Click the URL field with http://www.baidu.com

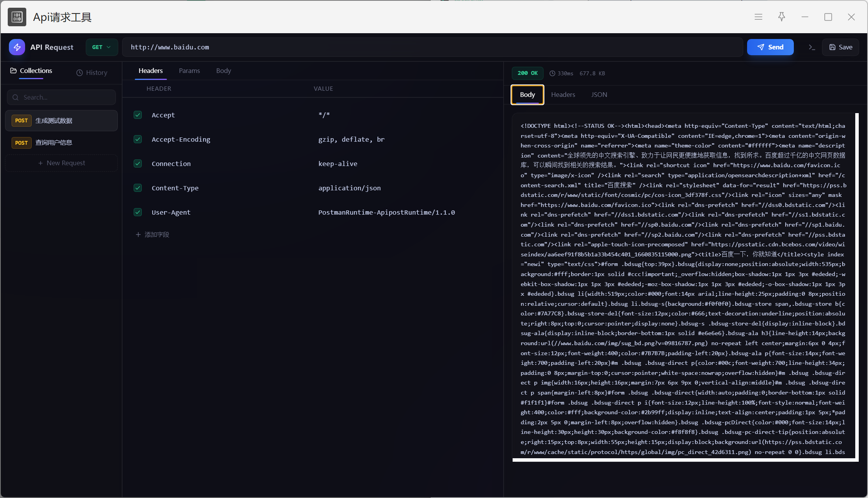tap(433, 47)
